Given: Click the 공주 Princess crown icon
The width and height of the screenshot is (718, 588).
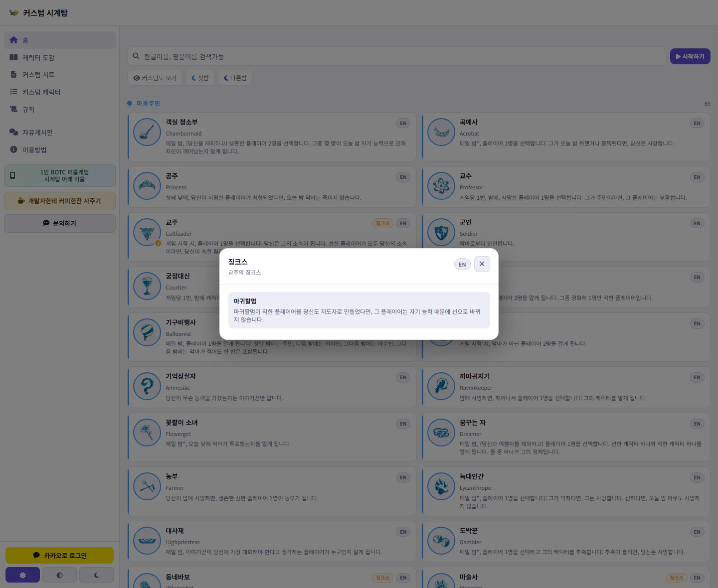Looking at the screenshot, I should (x=147, y=186).
